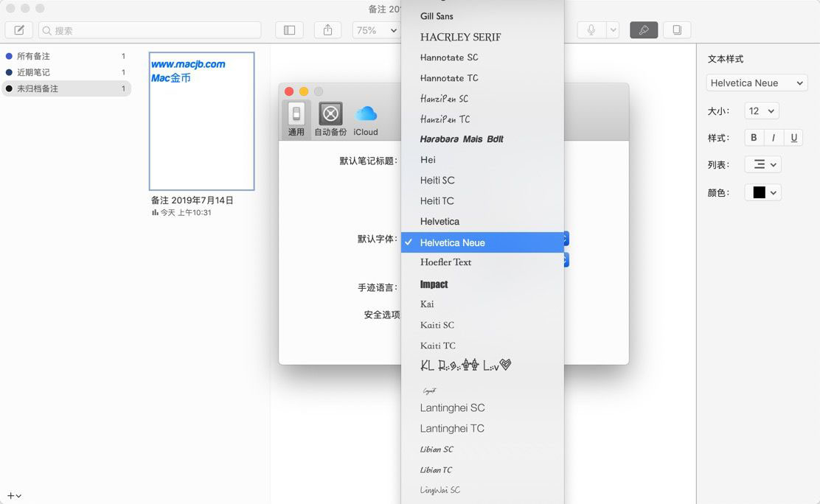Image resolution: width=820 pixels, height=504 pixels.
Task: Select 所有备注 in sidebar
Action: pyautogui.click(x=66, y=56)
